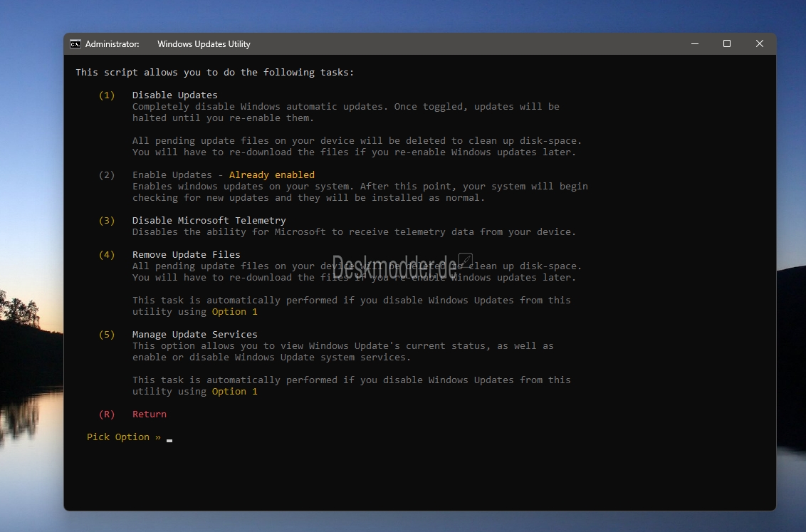This screenshot has width=806, height=532.
Task: Click the "Disable Microsoft Telemetry" heading
Action: (209, 221)
